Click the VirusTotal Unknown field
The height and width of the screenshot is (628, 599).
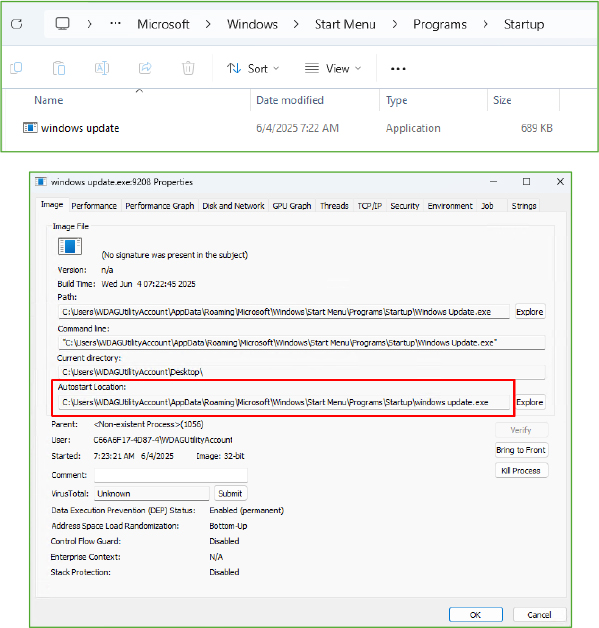(152, 493)
